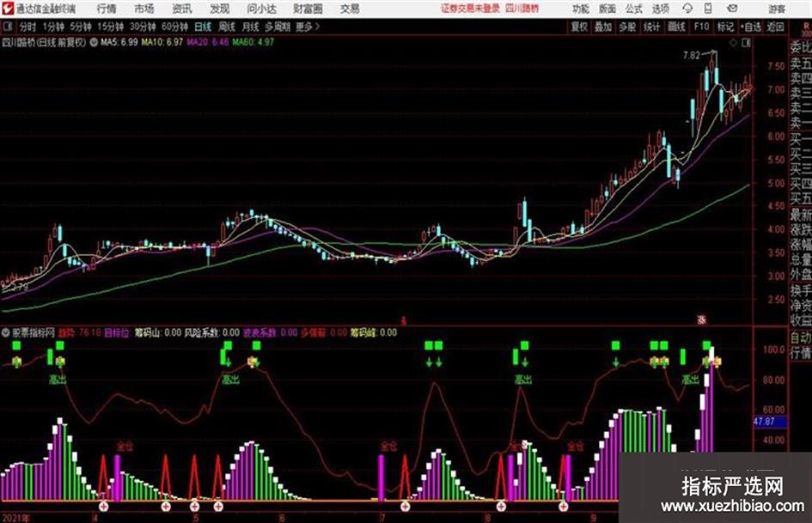Open the F10 company info button
The image size is (812, 523).
point(702,27)
